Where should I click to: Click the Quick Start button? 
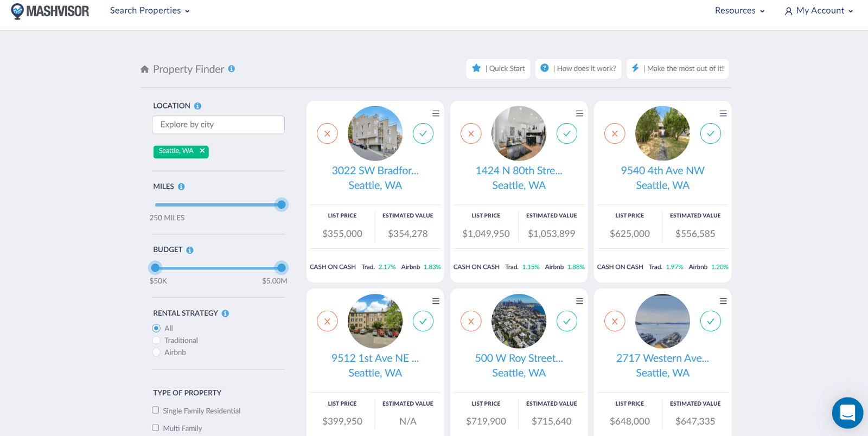coord(498,69)
